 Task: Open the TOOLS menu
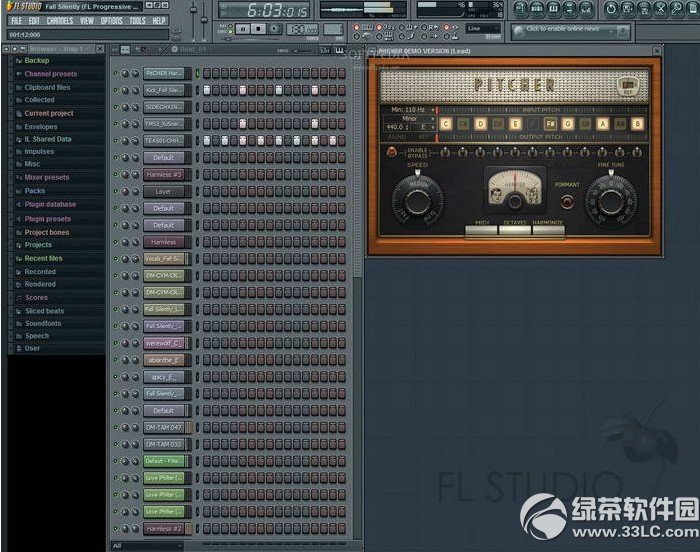tap(138, 21)
